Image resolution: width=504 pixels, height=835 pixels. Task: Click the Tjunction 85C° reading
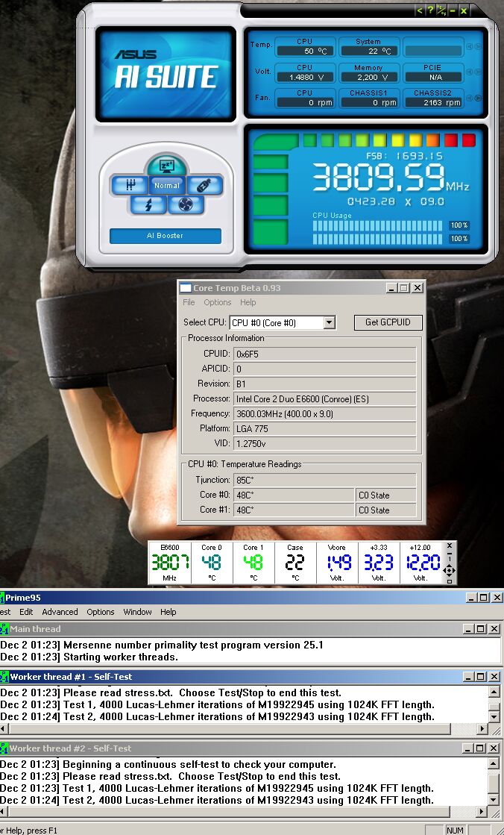click(324, 480)
